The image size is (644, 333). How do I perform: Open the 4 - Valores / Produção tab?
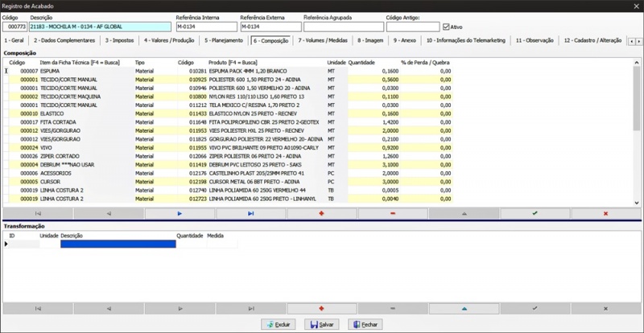tap(169, 41)
